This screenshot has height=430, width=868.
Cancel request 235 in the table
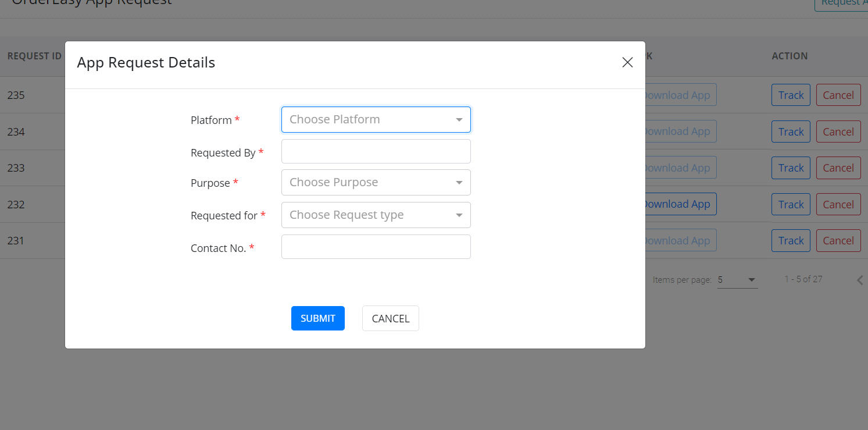click(838, 95)
